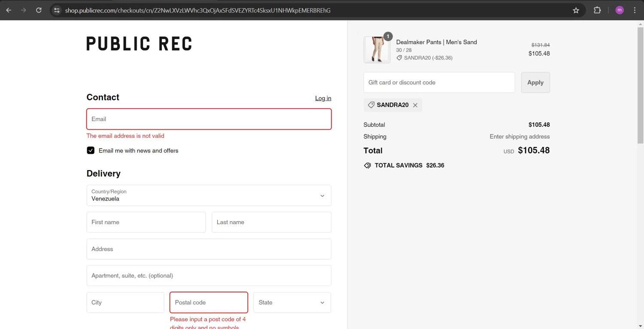Open the Chrome profile avatar
The image size is (644, 329).
pyautogui.click(x=620, y=10)
